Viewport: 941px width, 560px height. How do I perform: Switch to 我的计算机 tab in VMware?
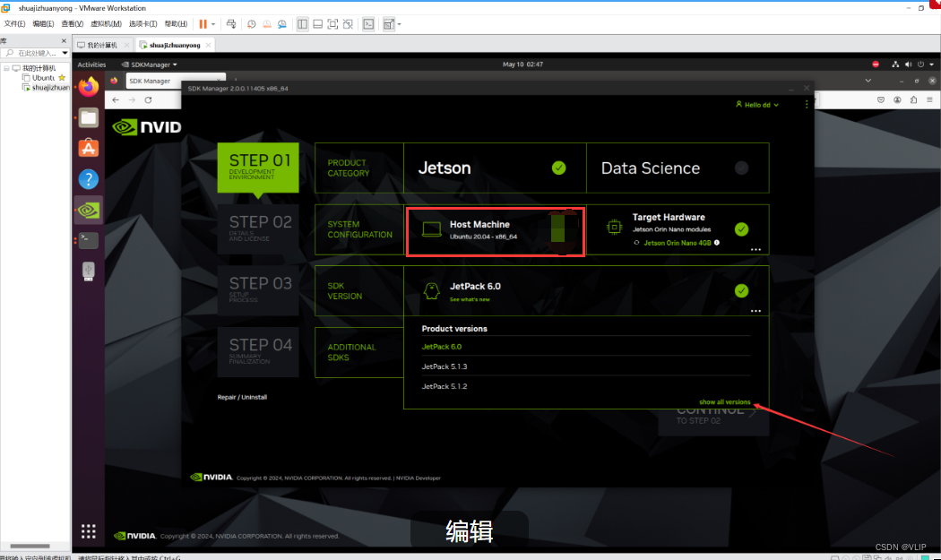tap(102, 45)
